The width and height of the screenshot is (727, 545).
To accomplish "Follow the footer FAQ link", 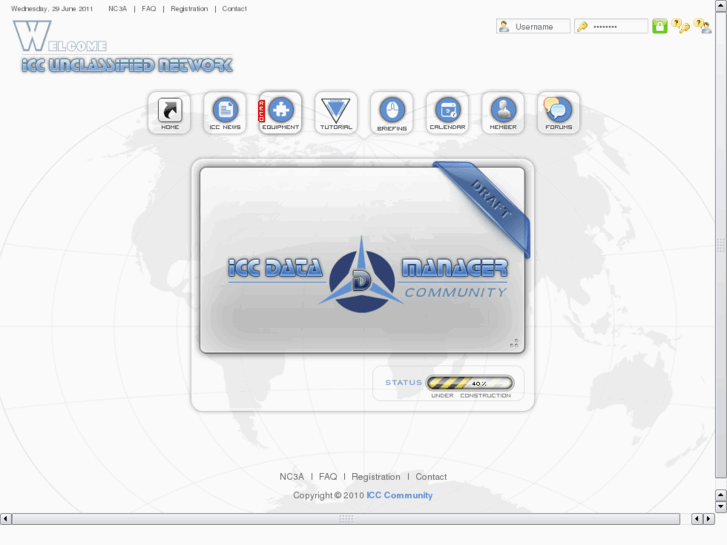I will [328, 477].
